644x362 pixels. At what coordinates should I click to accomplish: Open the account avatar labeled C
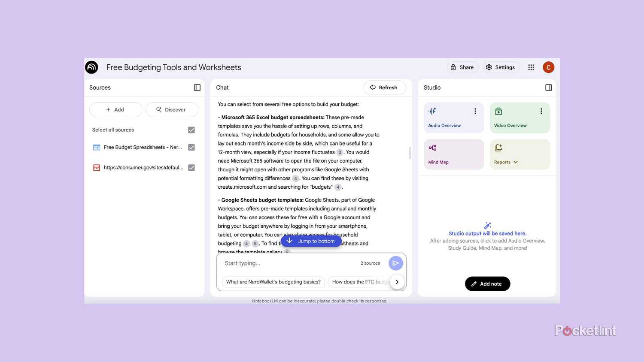[548, 67]
